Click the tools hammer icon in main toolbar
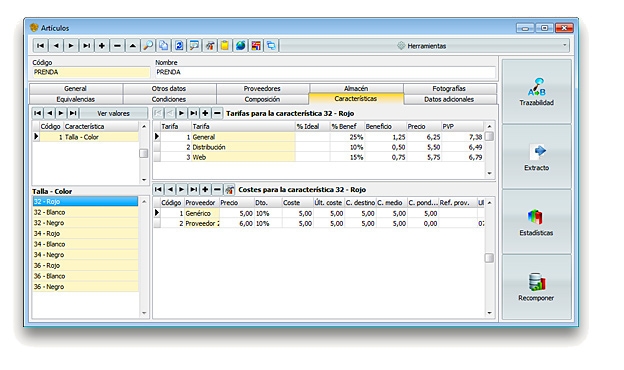Image resolution: width=624 pixels, height=370 pixels. pos(210,46)
